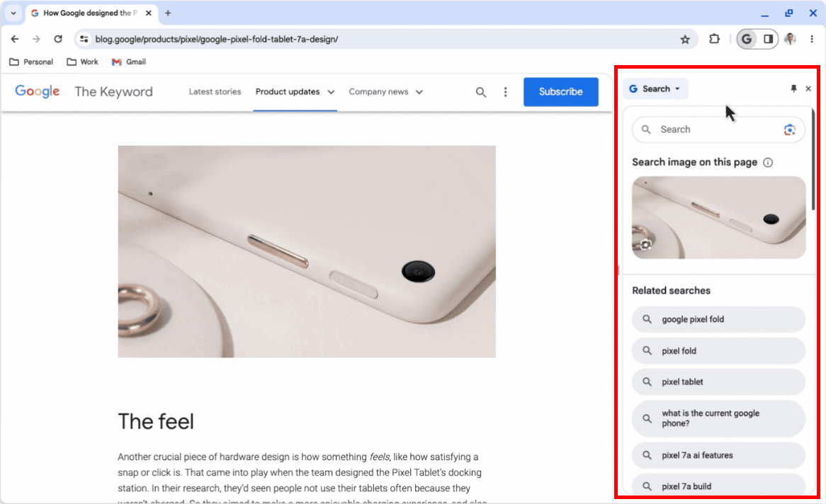Click the Lens camera icon on thumbnail
The width and height of the screenshot is (826, 504).
pos(646,244)
